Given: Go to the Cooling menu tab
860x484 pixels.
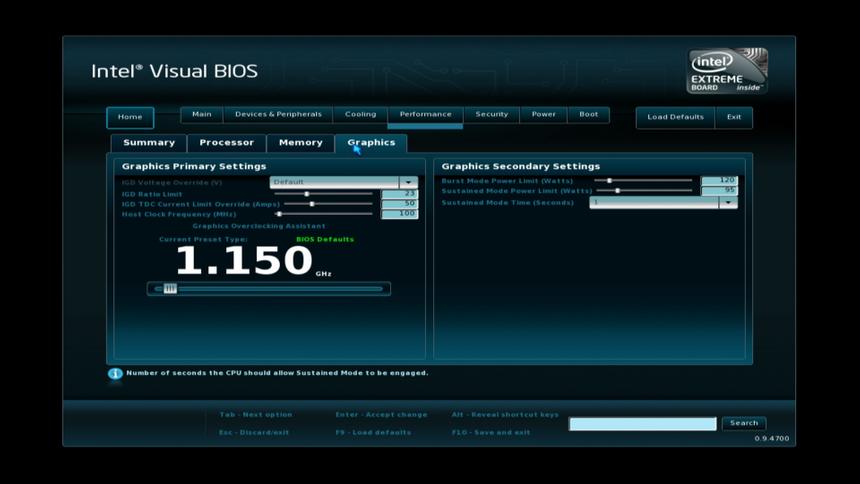Looking at the screenshot, I should tap(360, 115).
